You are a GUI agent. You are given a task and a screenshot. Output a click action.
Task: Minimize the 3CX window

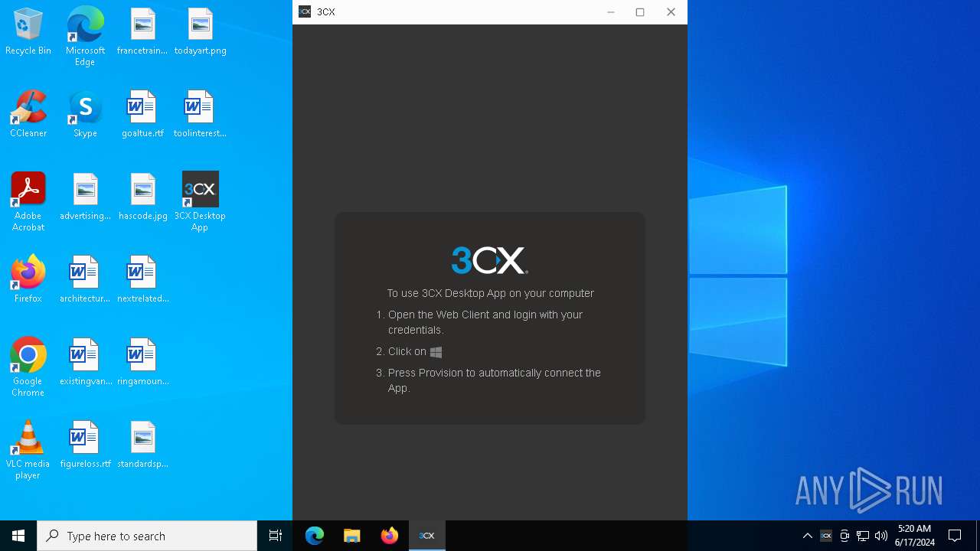[x=611, y=11]
